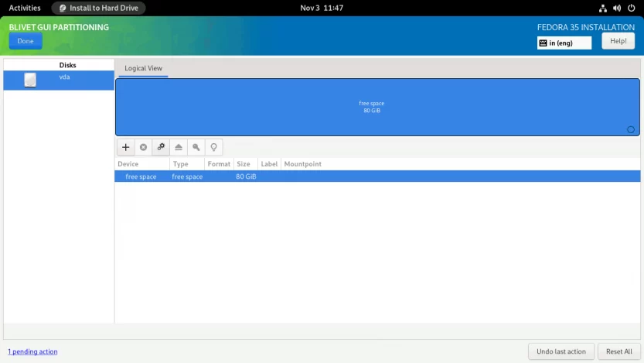Open the power menu icon in the top bar
Viewport: 644px width, 363px height.
point(632,8)
